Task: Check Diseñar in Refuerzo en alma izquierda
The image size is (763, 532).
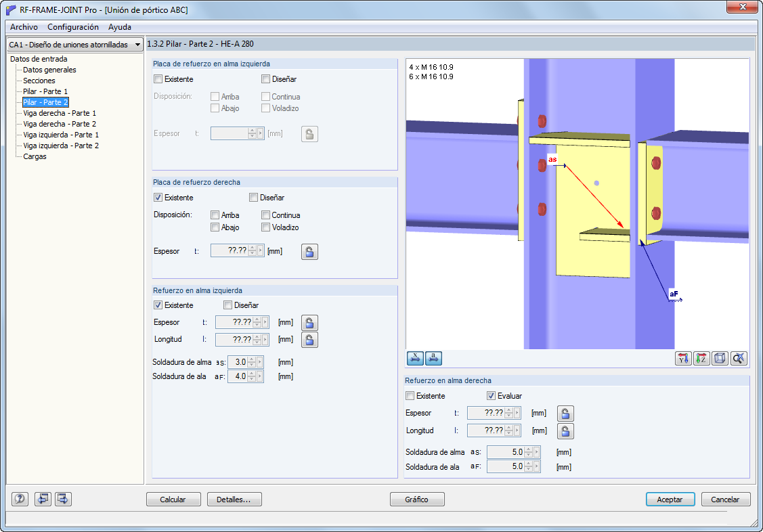Action: coord(227,305)
